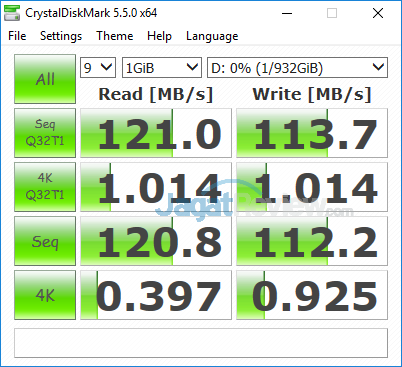Run the Seq Q32T1 test
The image size is (402, 367).
(45, 133)
